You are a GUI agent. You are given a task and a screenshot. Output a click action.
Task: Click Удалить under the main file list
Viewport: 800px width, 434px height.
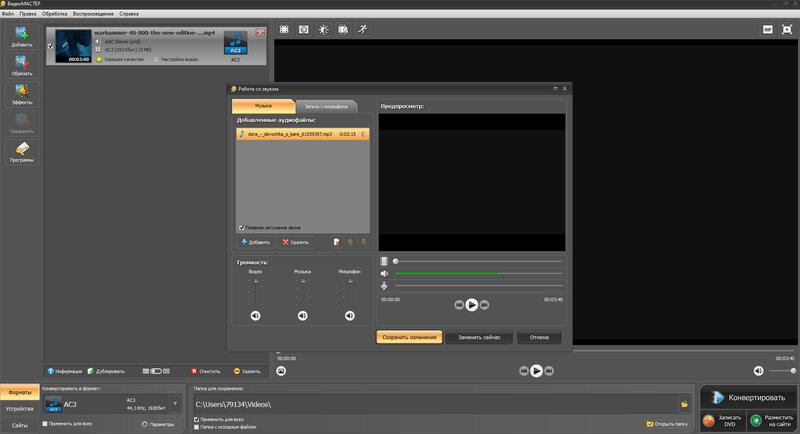(247, 371)
